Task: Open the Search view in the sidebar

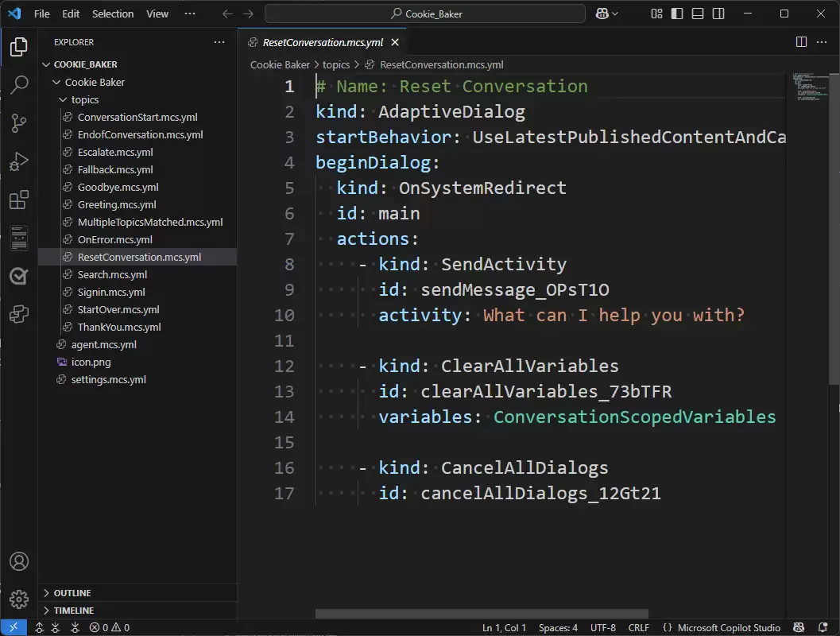Action: pos(20,85)
